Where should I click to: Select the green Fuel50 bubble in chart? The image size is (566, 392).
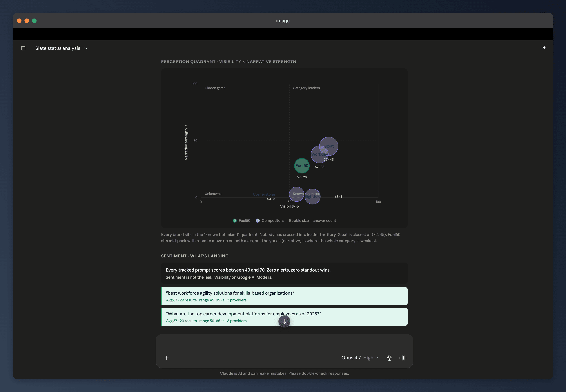[302, 166]
